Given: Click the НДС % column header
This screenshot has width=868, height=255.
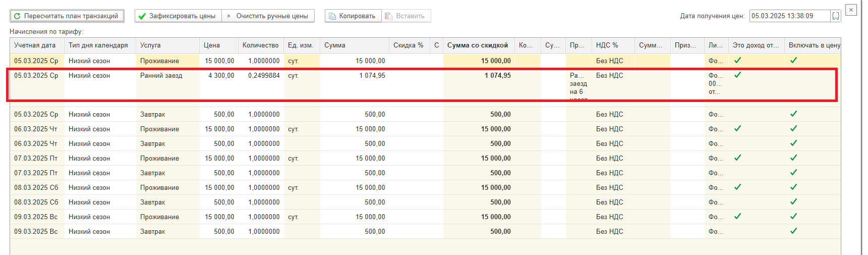Looking at the screenshot, I should [x=613, y=45].
